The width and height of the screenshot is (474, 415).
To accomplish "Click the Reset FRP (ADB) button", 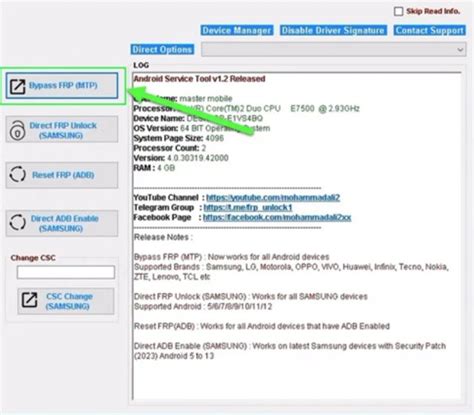I will [x=62, y=175].
